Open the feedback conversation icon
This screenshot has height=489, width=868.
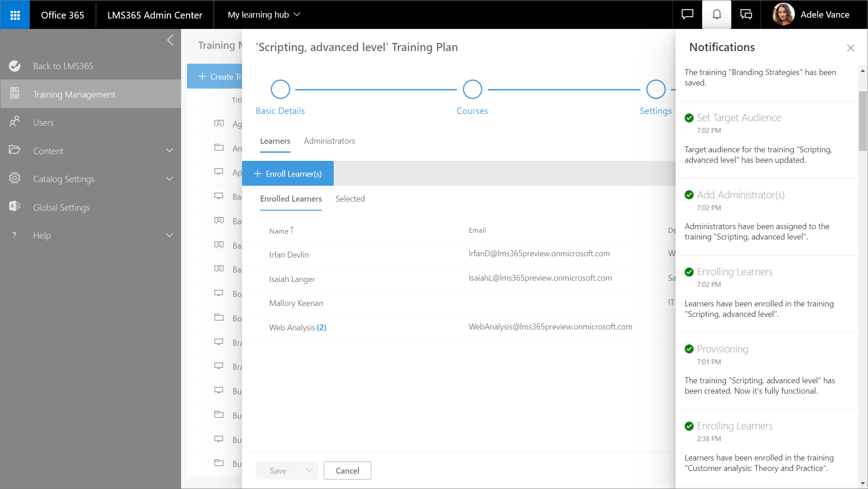pos(746,15)
